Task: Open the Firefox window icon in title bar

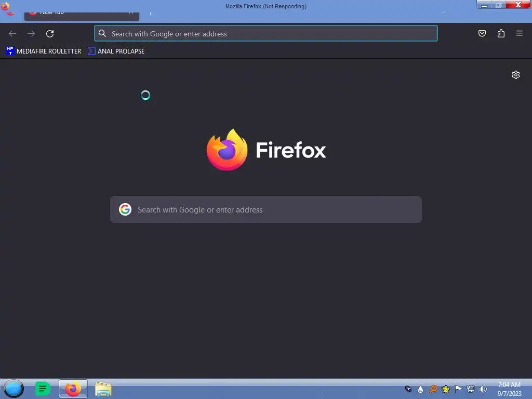Action: tap(5, 6)
